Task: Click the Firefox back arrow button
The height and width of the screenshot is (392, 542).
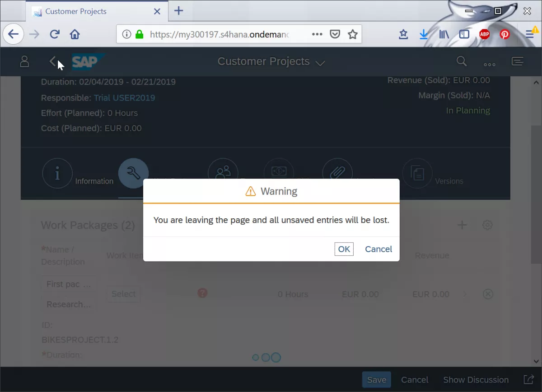Action: [14, 34]
